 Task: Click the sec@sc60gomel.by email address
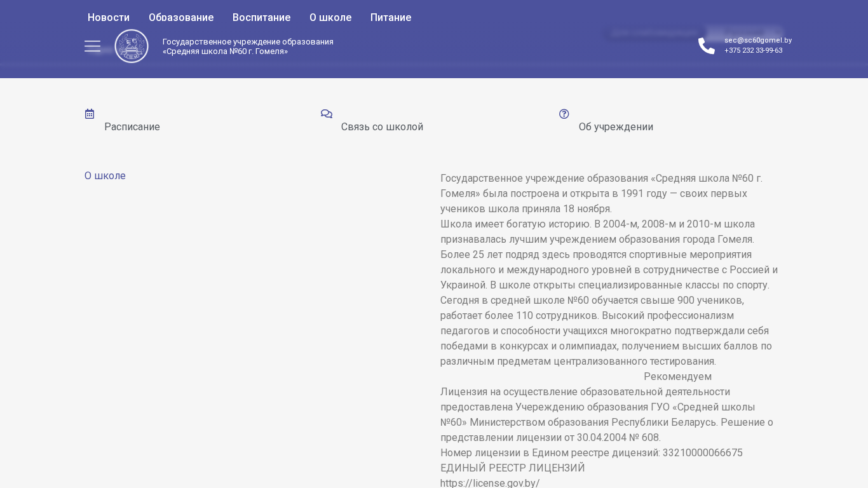pos(757,40)
